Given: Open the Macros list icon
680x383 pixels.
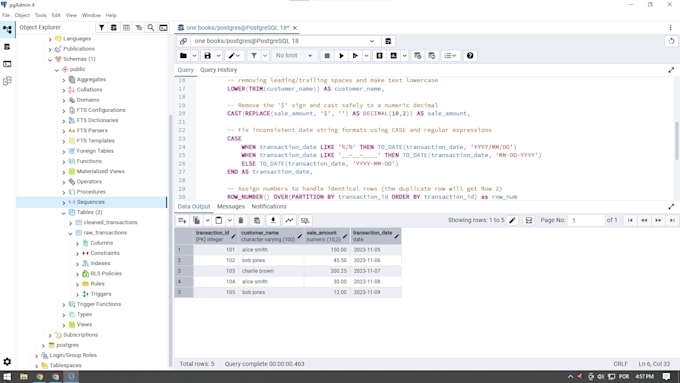Looking at the screenshot, I should (x=450, y=56).
